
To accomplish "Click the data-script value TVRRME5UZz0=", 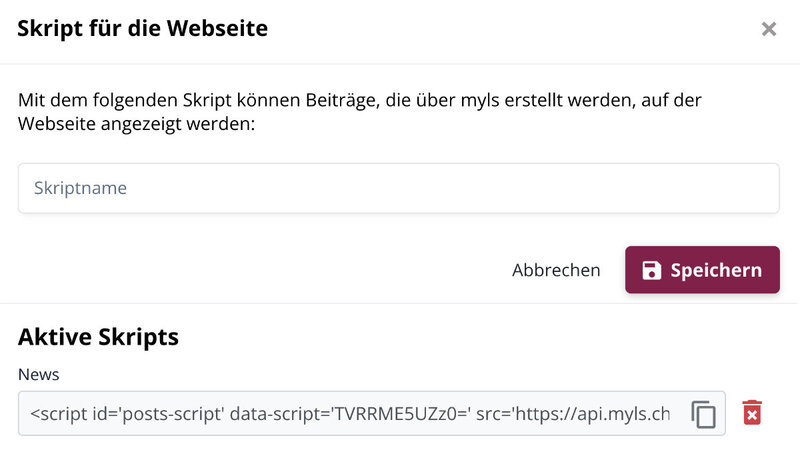I will [402, 414].
